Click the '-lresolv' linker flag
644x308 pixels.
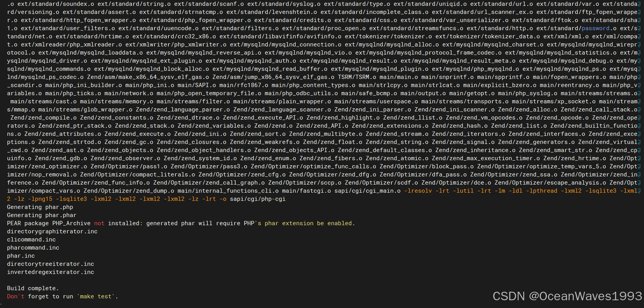click(x=418, y=191)
